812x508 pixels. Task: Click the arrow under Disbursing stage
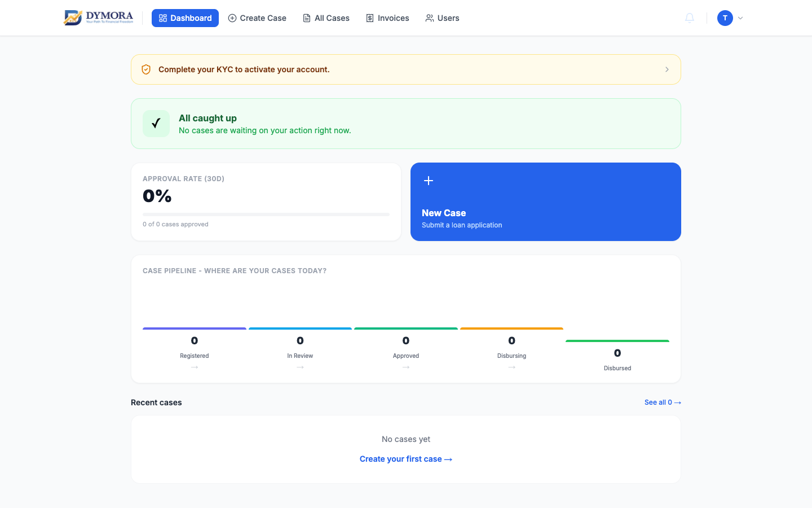512,367
